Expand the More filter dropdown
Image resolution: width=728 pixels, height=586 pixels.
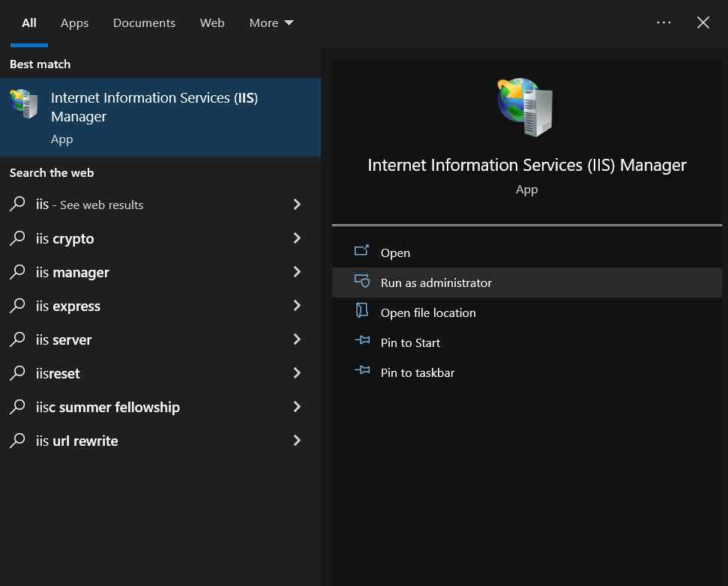pos(271,23)
